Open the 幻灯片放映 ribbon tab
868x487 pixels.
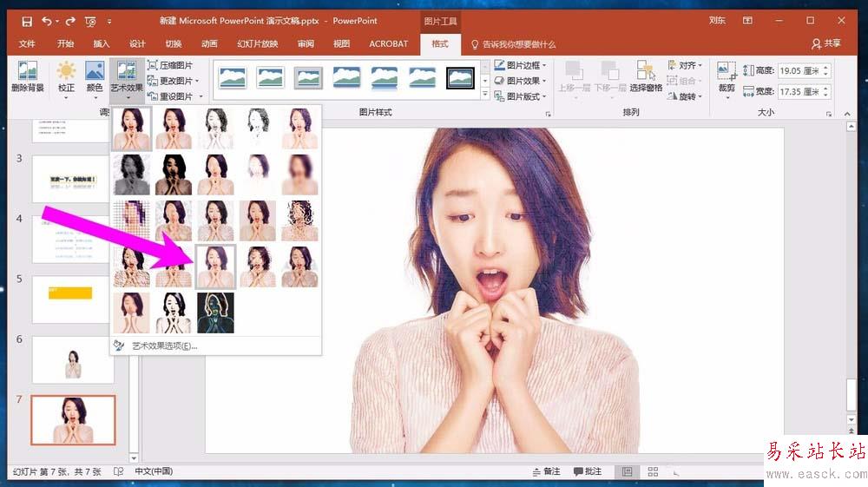(258, 43)
